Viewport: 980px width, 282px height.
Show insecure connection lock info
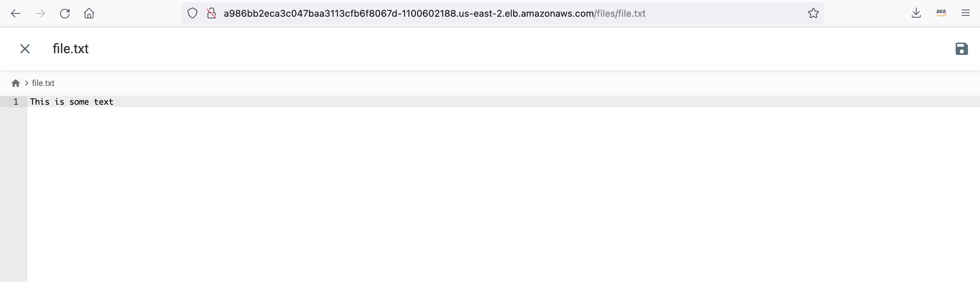click(211, 13)
